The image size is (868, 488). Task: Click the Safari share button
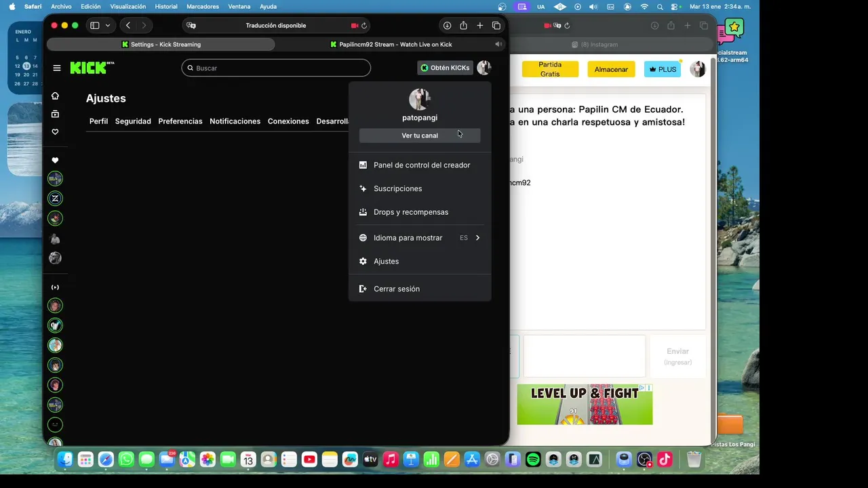[x=463, y=26]
